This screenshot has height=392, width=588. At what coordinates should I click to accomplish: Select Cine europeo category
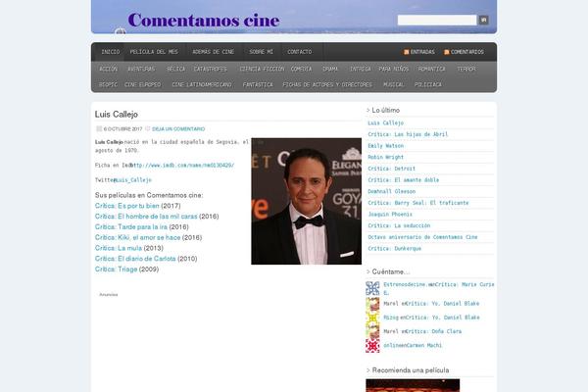[142, 85]
